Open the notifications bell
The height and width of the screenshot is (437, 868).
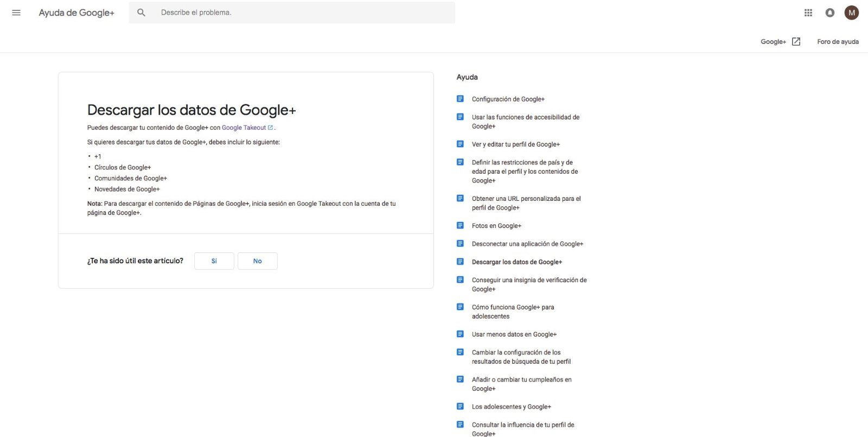(x=830, y=12)
